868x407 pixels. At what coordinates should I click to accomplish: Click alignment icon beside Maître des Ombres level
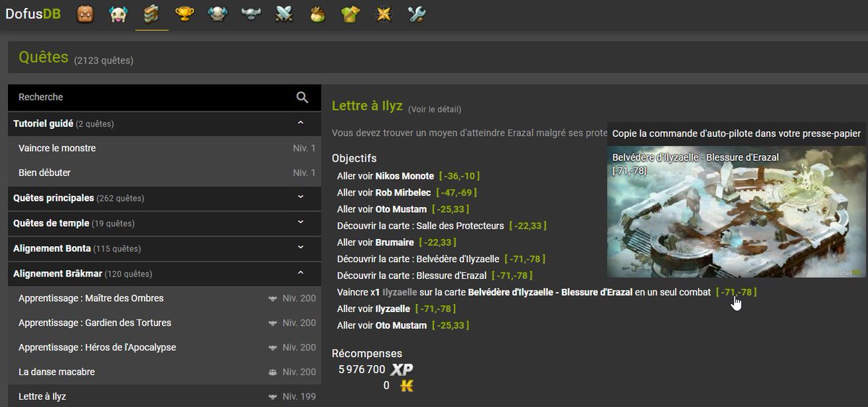coord(273,298)
